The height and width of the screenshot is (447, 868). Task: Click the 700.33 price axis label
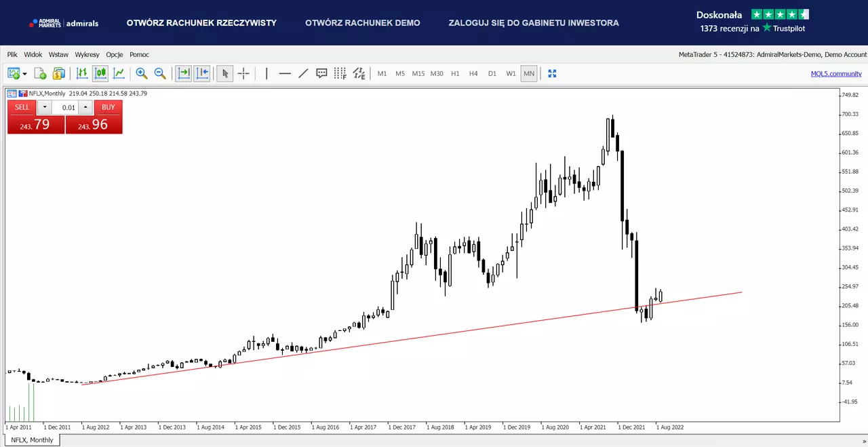click(850, 114)
